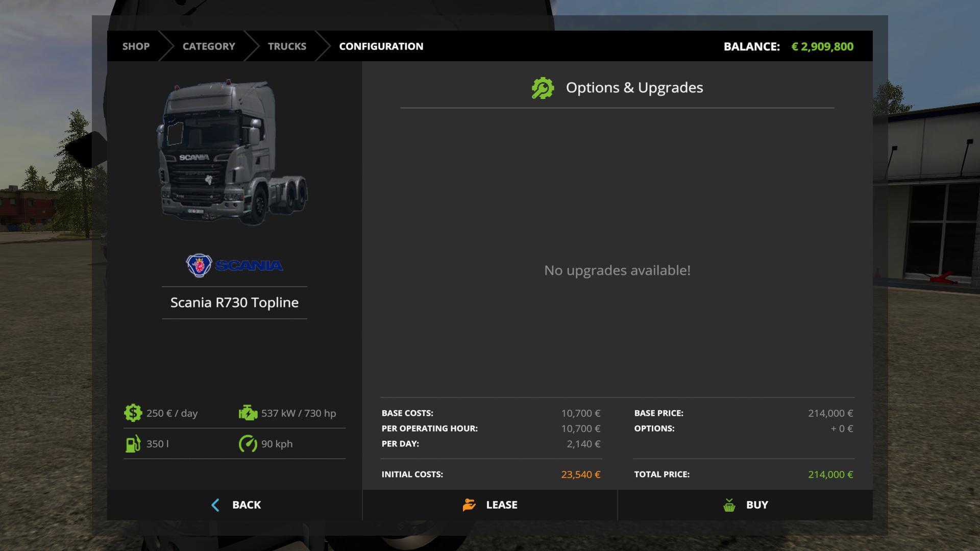Select the CONFIGURATION breadcrumb
Image resolution: width=980 pixels, height=551 pixels.
[381, 46]
